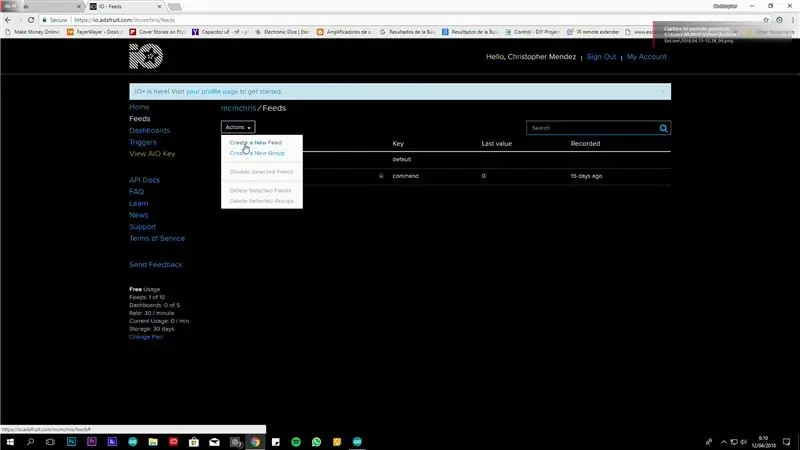Select Create a New Feed
Viewport: 800px width, 450px height.
pos(256,142)
